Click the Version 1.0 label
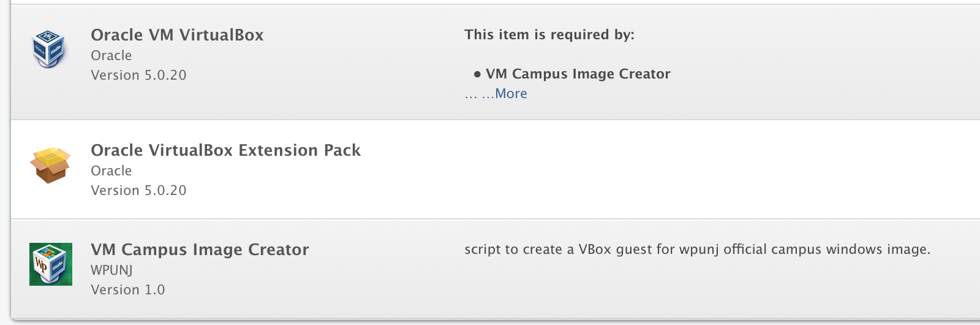 (x=127, y=290)
